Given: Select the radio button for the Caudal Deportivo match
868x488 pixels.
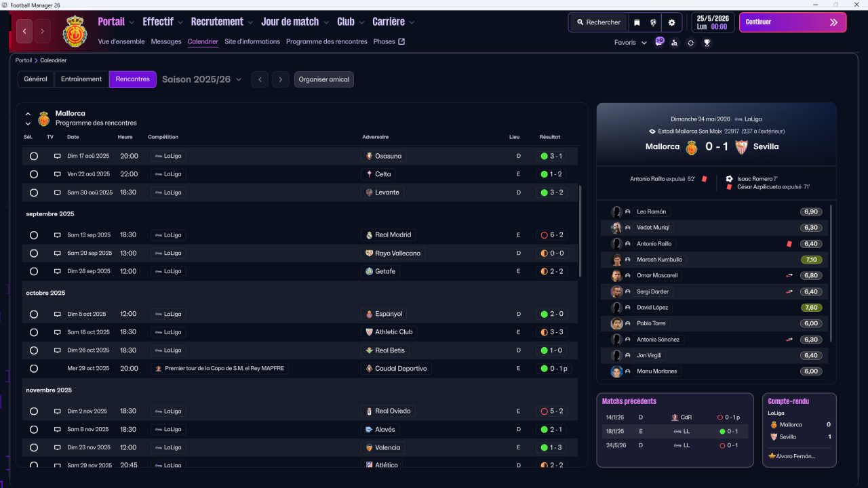Looking at the screenshot, I should click(x=34, y=369).
